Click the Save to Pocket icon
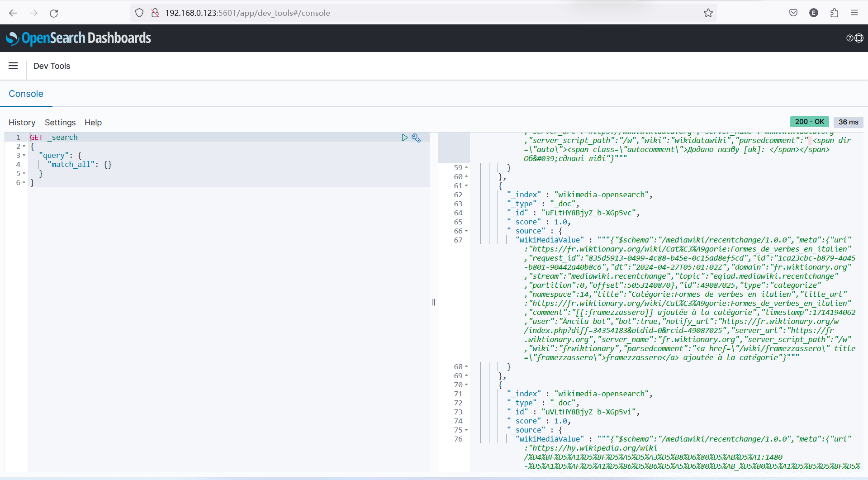 click(x=793, y=13)
